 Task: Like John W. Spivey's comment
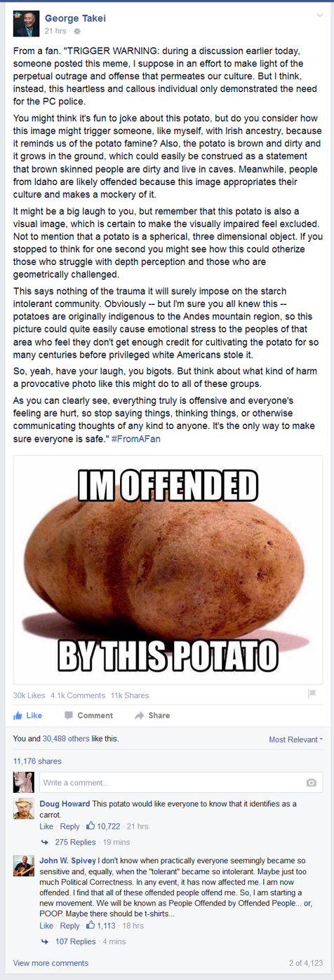46,925
